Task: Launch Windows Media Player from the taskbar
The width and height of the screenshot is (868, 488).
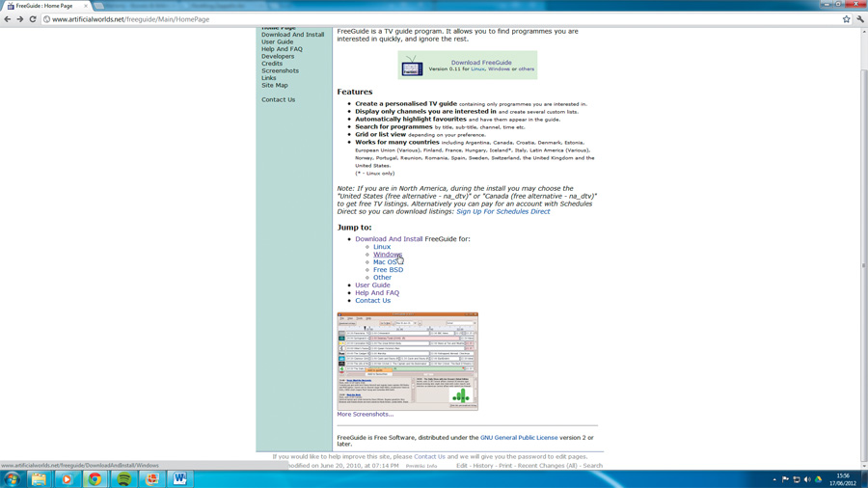Action: click(x=67, y=479)
